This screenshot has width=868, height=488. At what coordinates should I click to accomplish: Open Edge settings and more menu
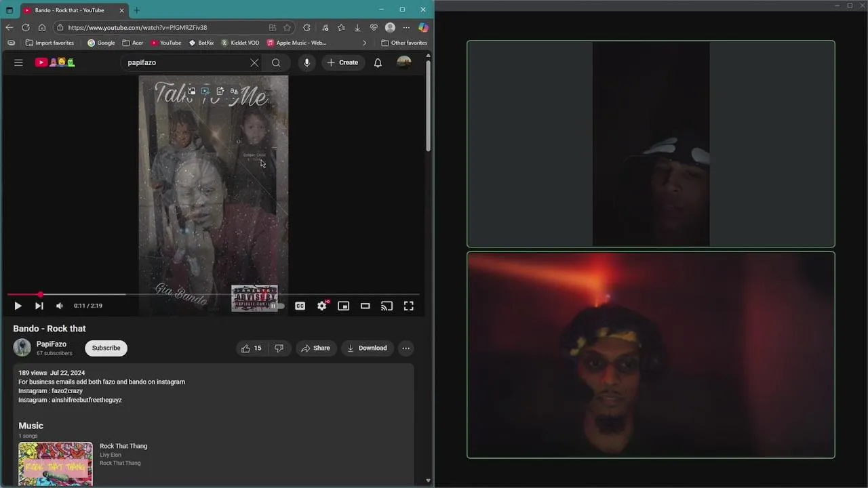[406, 28]
